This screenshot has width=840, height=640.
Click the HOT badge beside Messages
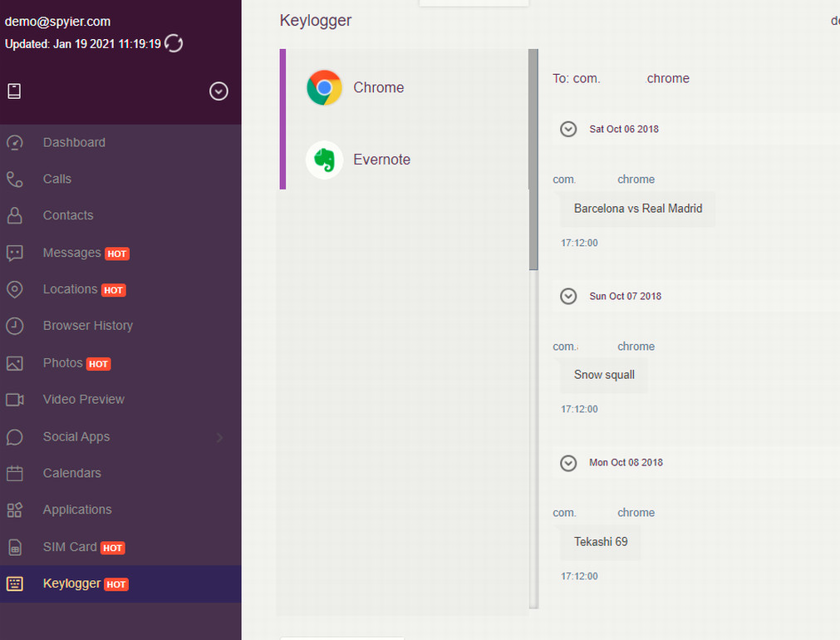[x=117, y=254]
